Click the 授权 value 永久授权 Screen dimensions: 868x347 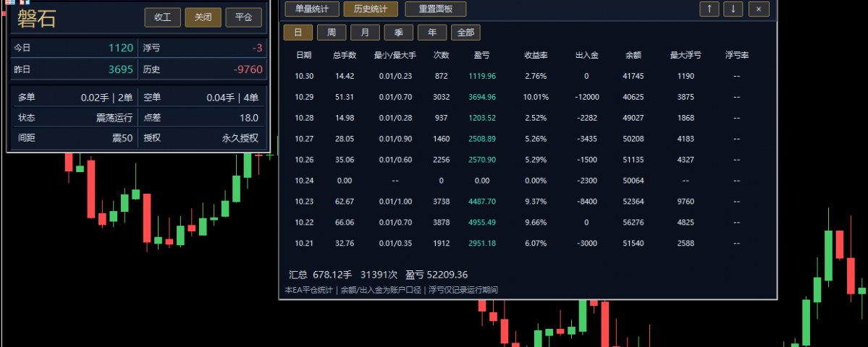(240, 138)
